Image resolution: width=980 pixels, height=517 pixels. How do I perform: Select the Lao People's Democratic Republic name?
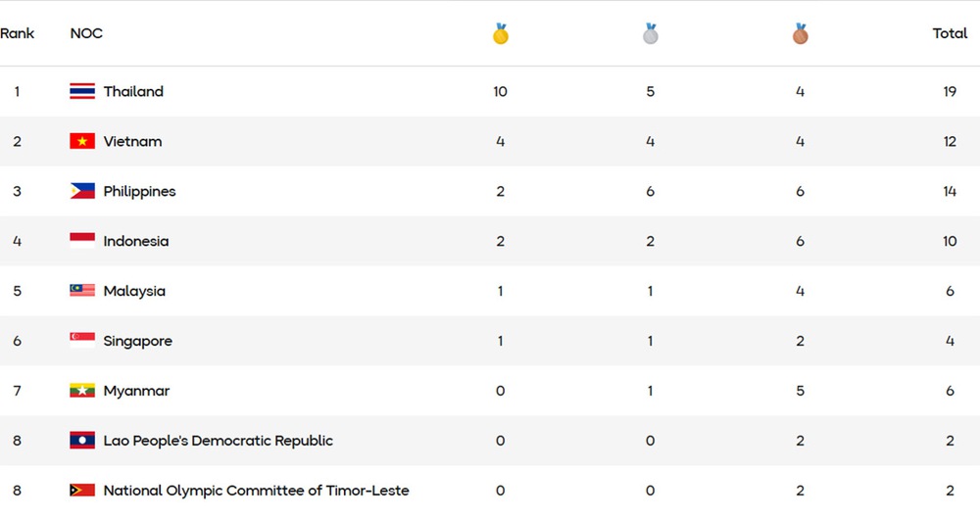[x=218, y=442]
